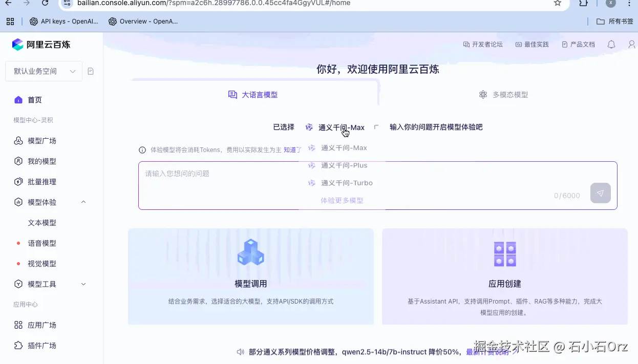Click the 我的模型 sidebar icon

coord(18,161)
